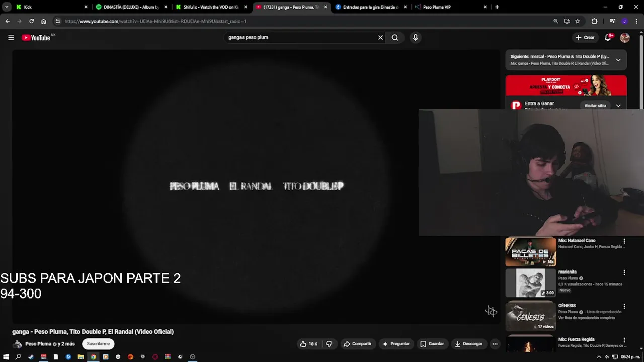Click the Playdoit ad banner
Viewport: 644px width, 362px height.
click(x=566, y=85)
